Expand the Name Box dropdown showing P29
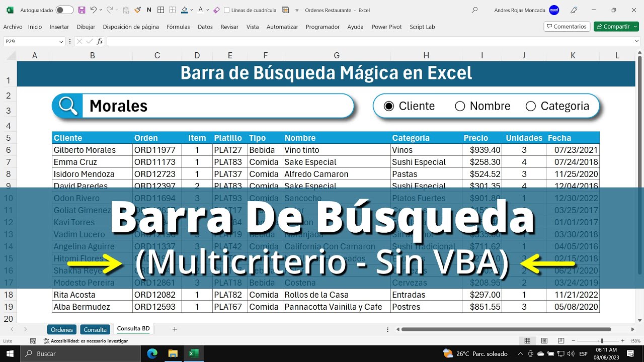Image resolution: width=644 pixels, height=362 pixels. point(61,41)
